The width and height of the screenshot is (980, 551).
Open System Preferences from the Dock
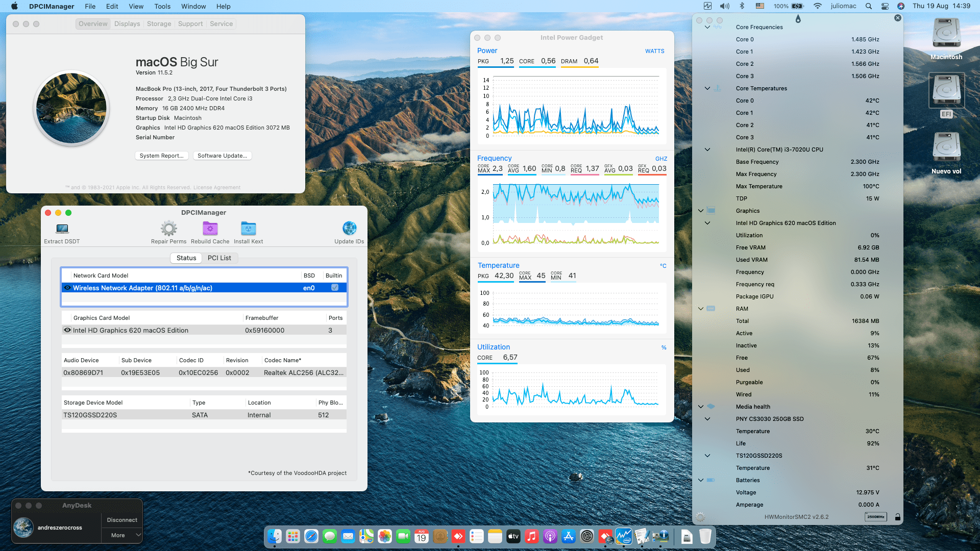(x=587, y=536)
